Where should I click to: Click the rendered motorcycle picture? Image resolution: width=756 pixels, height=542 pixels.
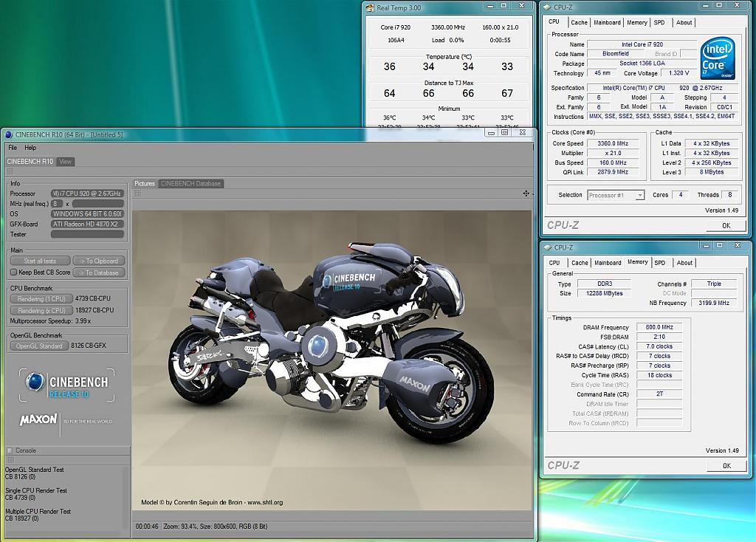(x=331, y=360)
